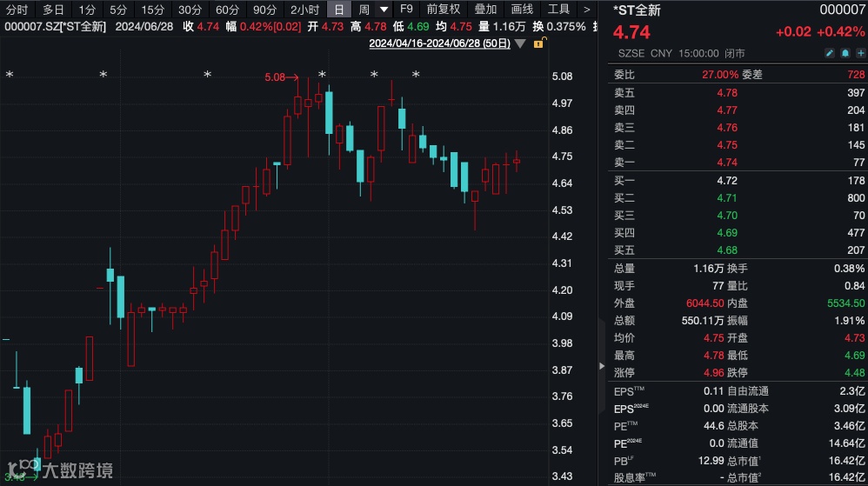
Task: Click the 买一 price 4.72
Action: tap(727, 181)
